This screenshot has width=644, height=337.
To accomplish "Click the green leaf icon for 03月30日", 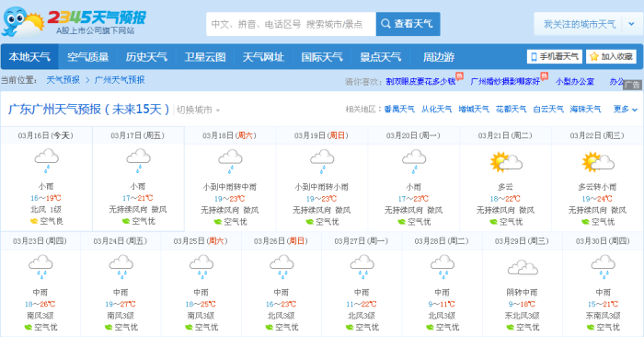I will (591, 327).
